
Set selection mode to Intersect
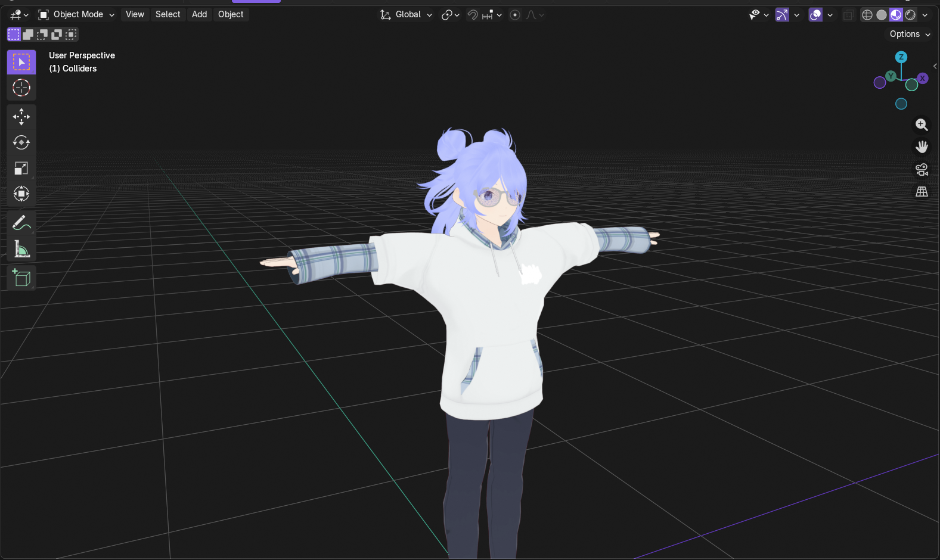coord(71,35)
